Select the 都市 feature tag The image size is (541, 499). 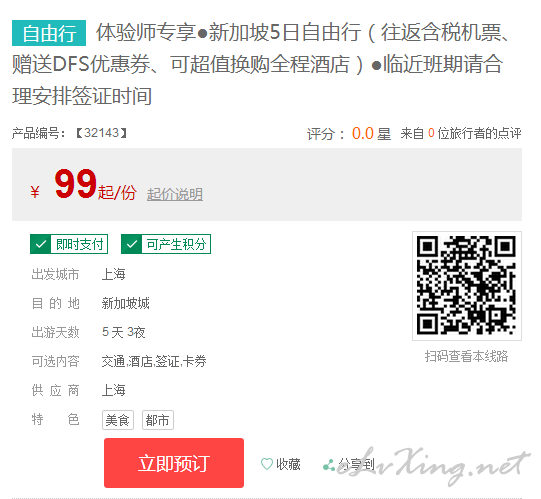tap(158, 420)
